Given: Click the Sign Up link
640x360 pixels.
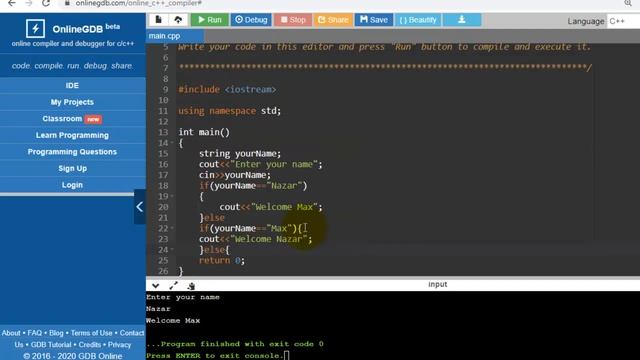Looking at the screenshot, I should click(x=72, y=168).
